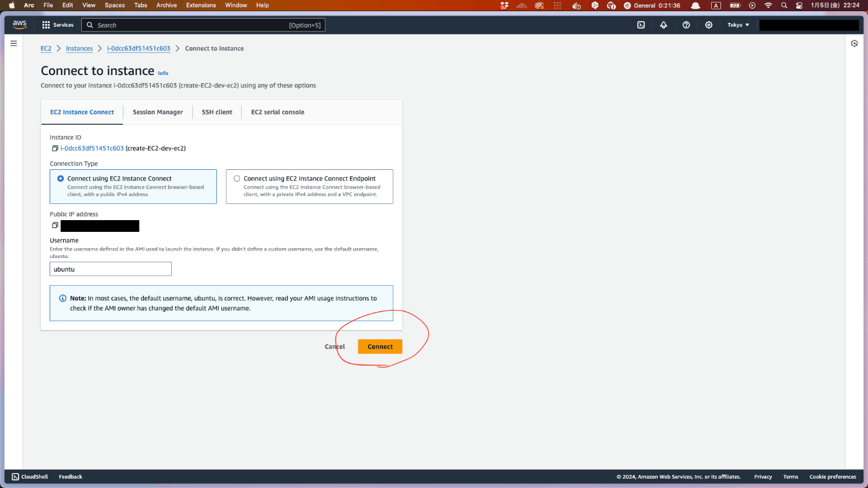Open the Archive menu

click(166, 5)
